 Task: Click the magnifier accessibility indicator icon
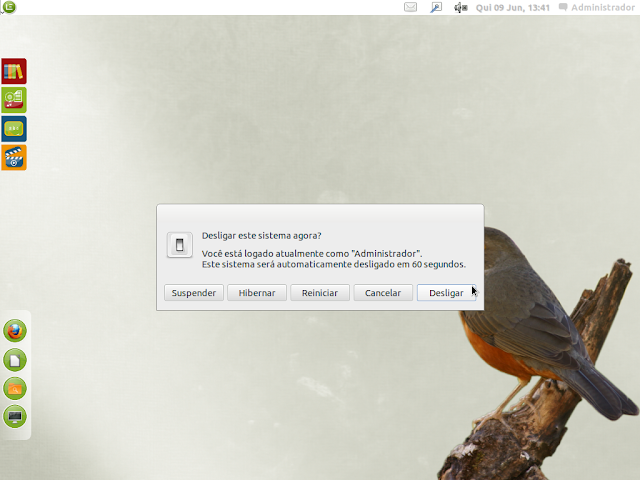pos(436,7)
